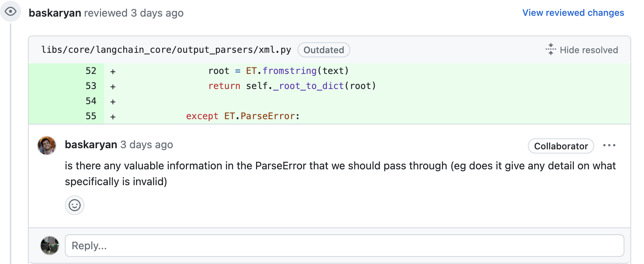Open the add emoji reaction smiley
The width and height of the screenshot is (644, 264).
tap(75, 205)
